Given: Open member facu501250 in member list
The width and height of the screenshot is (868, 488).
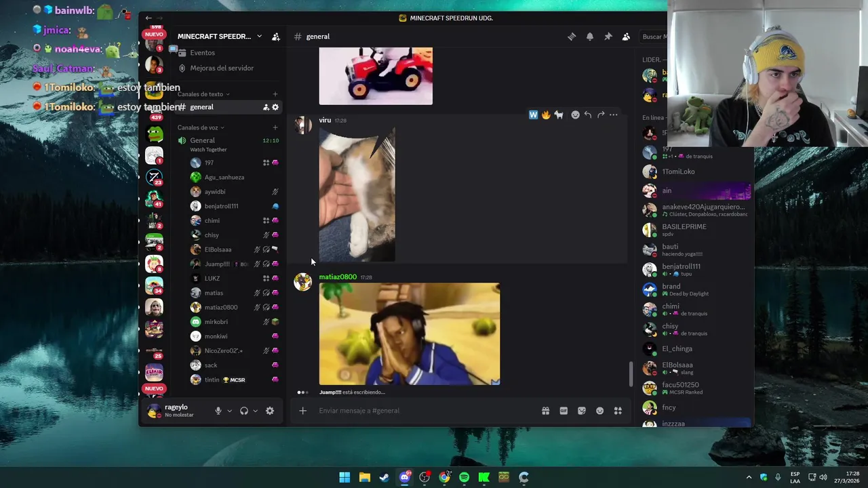Looking at the screenshot, I should (x=697, y=388).
